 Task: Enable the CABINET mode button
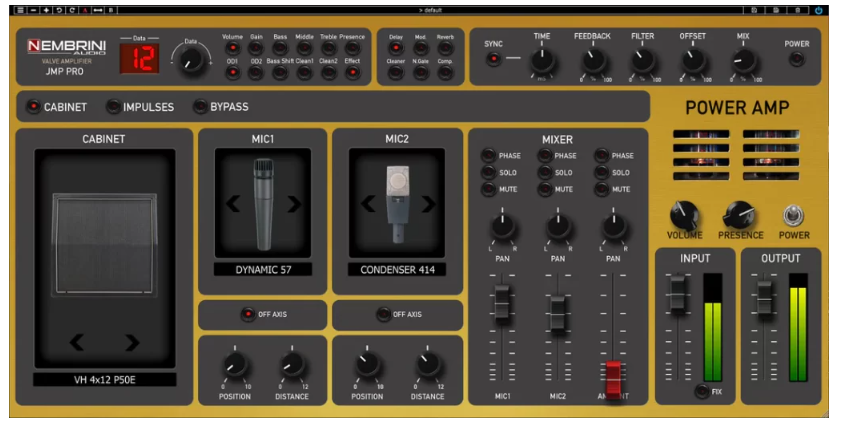33,107
